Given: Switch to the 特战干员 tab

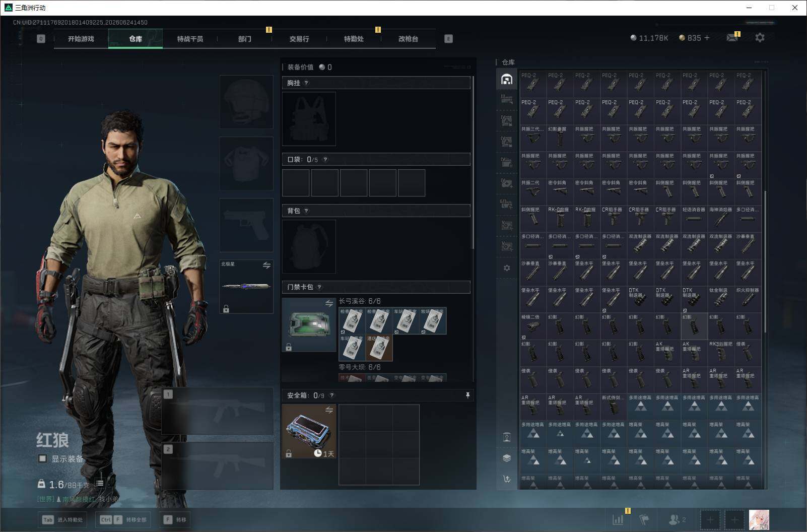Looking at the screenshot, I should coord(190,39).
